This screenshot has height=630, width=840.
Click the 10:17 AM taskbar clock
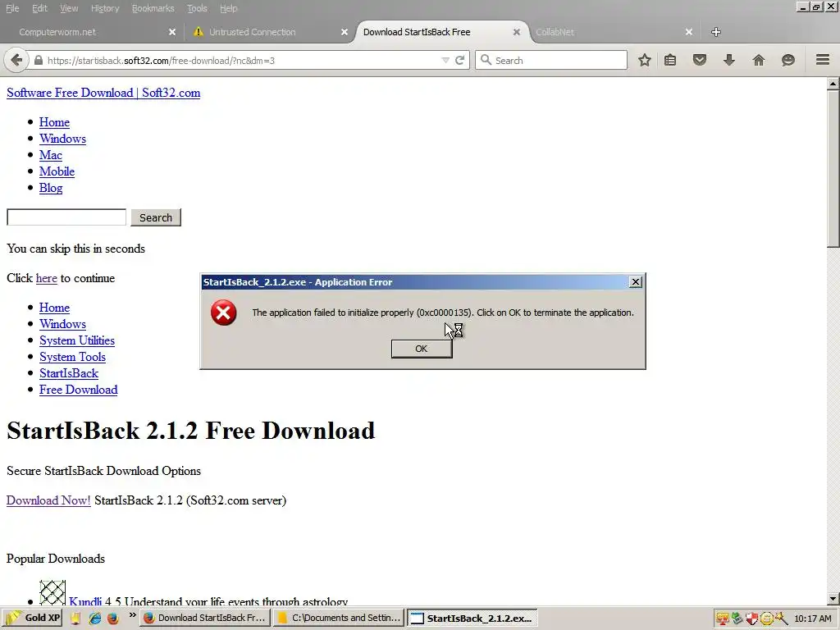coord(813,619)
